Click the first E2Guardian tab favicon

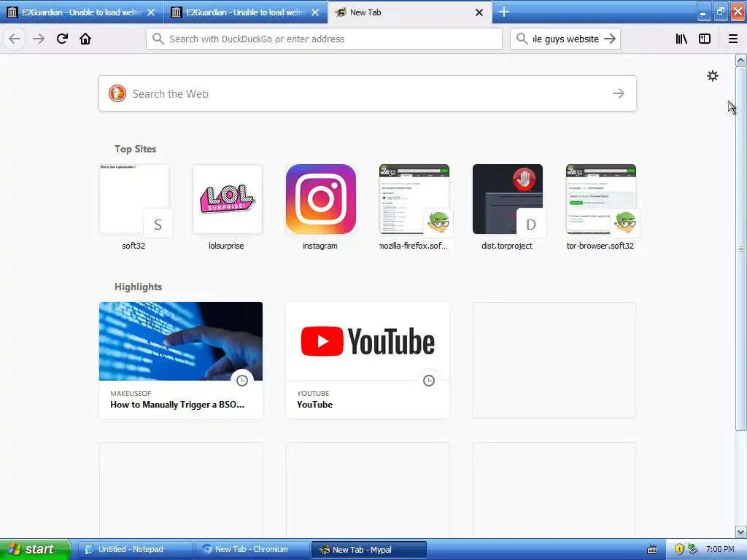point(12,12)
